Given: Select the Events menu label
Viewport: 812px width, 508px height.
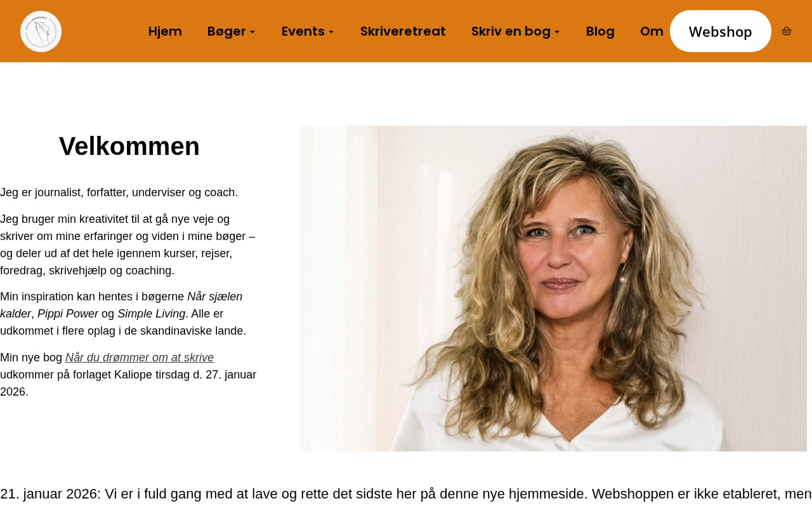Looking at the screenshot, I should click(x=303, y=31).
